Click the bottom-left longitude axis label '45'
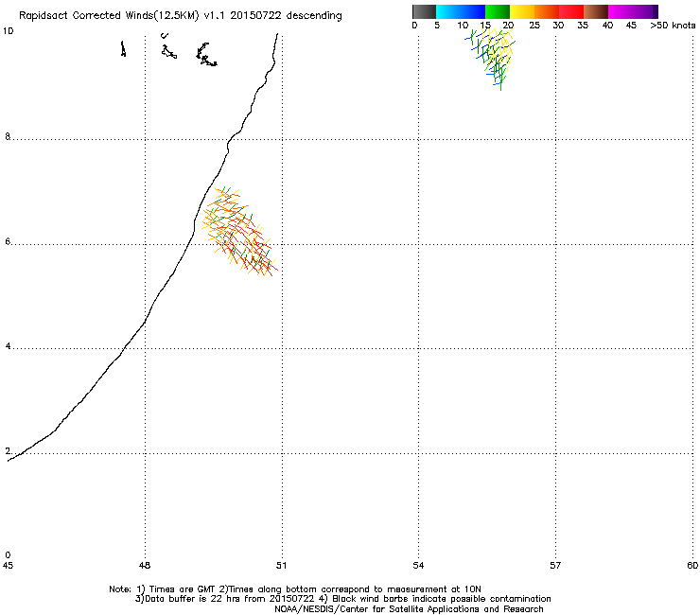The width and height of the screenshot is (700, 615). coord(8,566)
